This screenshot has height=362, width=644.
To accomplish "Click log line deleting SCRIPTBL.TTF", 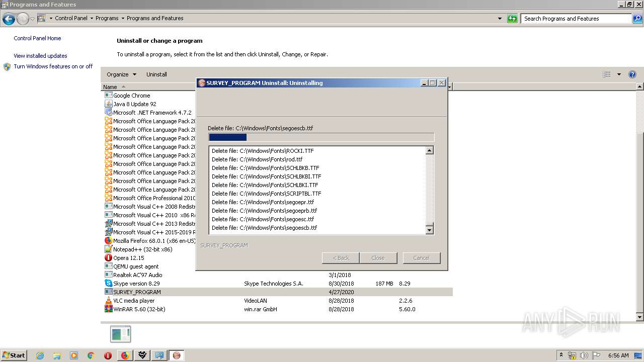I will click(266, 194).
